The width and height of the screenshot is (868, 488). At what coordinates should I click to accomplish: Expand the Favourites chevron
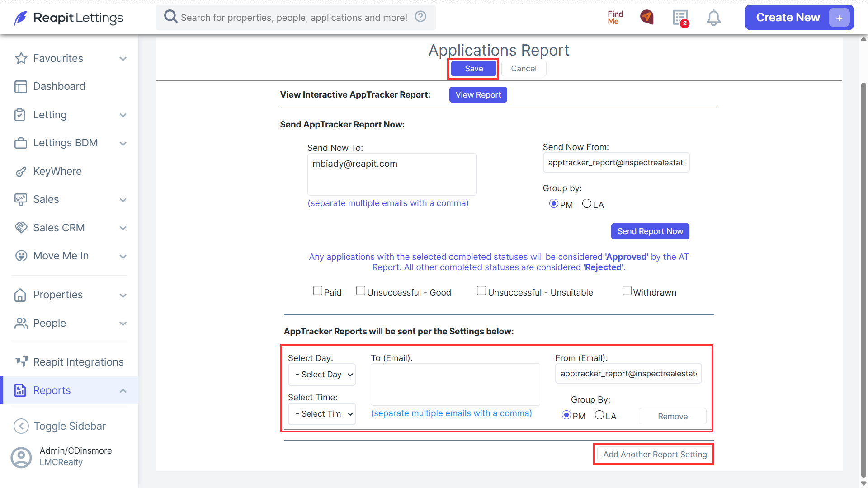pos(123,59)
